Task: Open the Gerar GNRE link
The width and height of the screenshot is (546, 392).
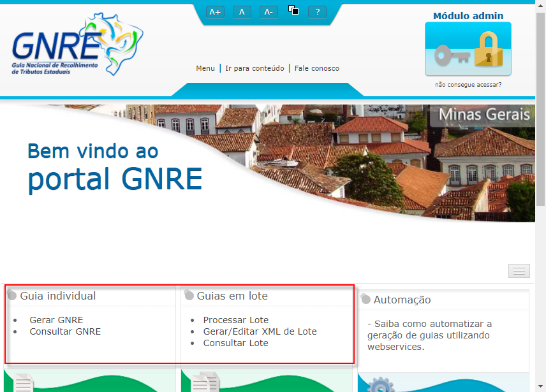Action: 56,320
